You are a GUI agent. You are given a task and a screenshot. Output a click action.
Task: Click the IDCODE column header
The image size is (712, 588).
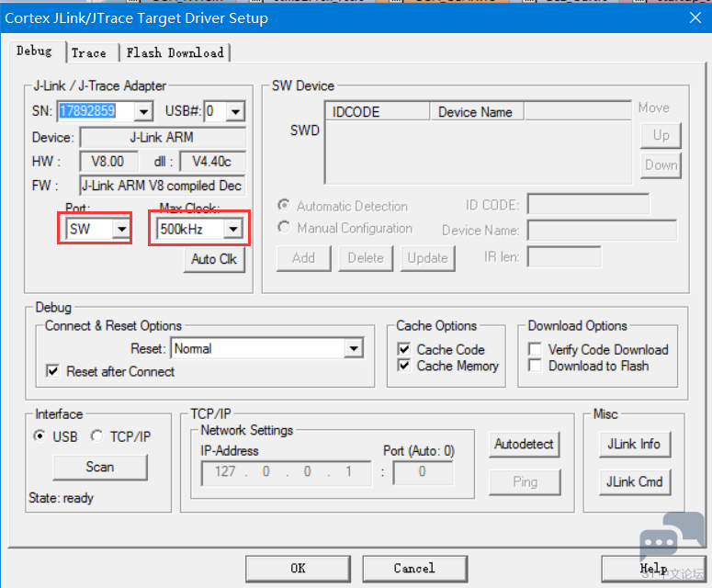(378, 112)
